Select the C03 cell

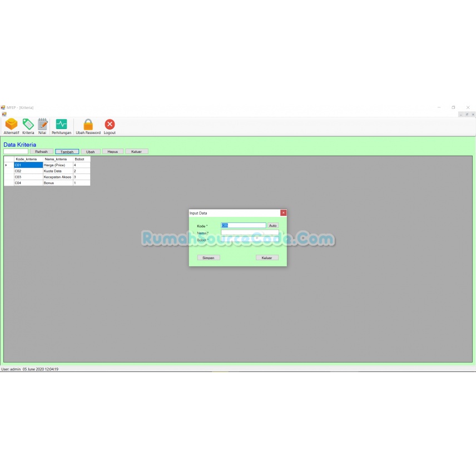pyautogui.click(x=28, y=177)
